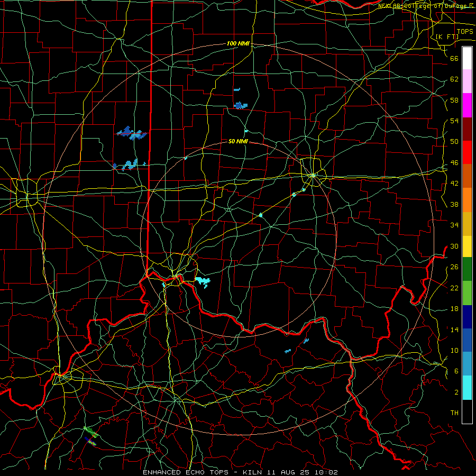The image size is (476, 476).
Task: Select the bright red legend swatch
Action: (x=467, y=153)
